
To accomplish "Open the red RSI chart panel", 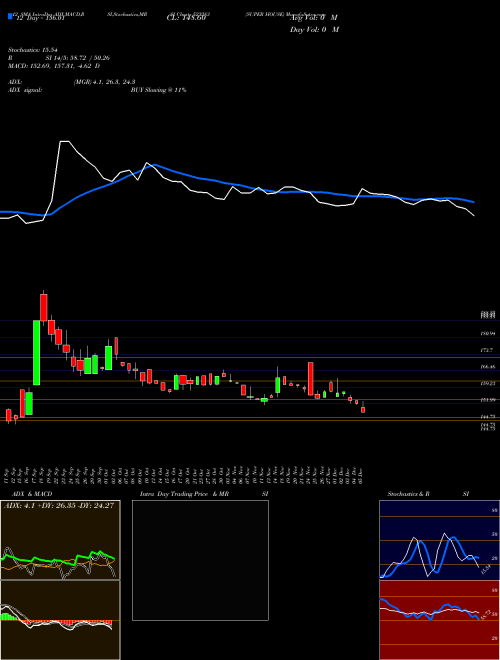I will pos(439,620).
